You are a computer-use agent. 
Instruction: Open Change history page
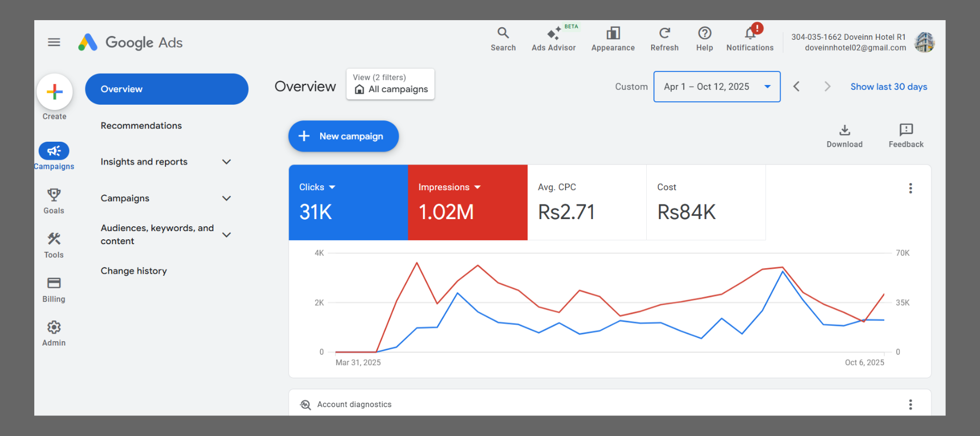133,271
